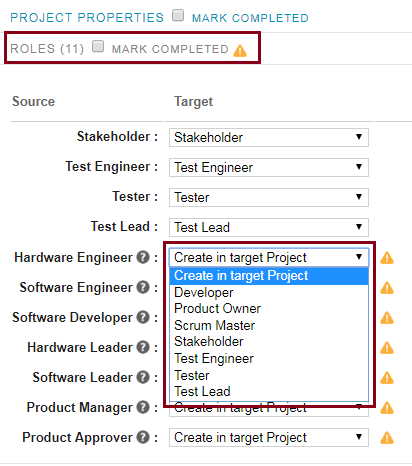This screenshot has height=466, width=412.
Task: Click help icon beside Software Developer
Action: tap(143, 317)
